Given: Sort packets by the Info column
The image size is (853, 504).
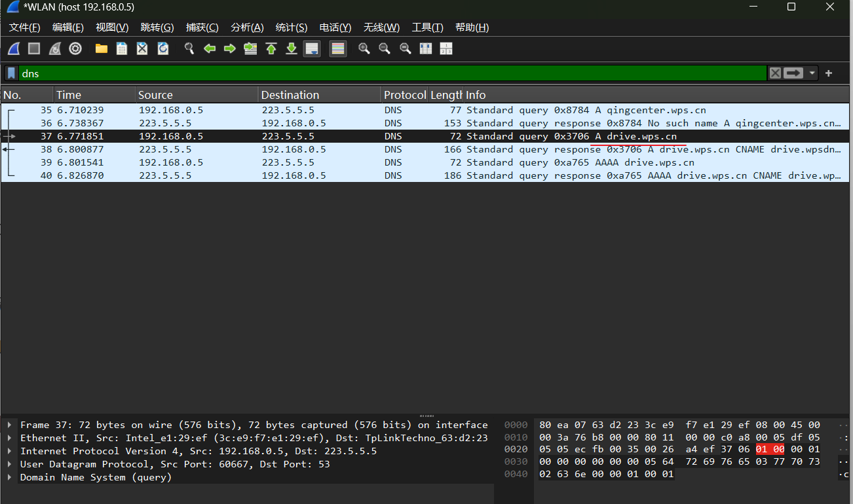Looking at the screenshot, I should [x=656, y=95].
